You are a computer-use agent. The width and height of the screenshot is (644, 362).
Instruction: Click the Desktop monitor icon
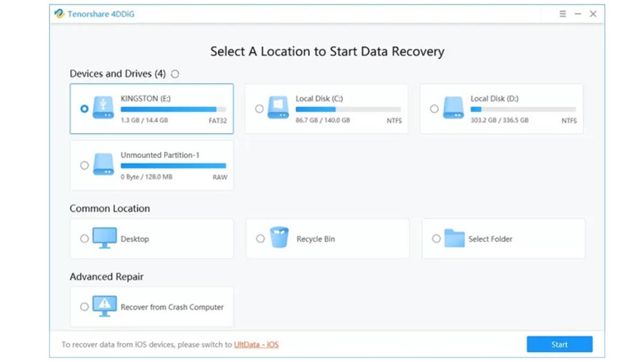(104, 239)
